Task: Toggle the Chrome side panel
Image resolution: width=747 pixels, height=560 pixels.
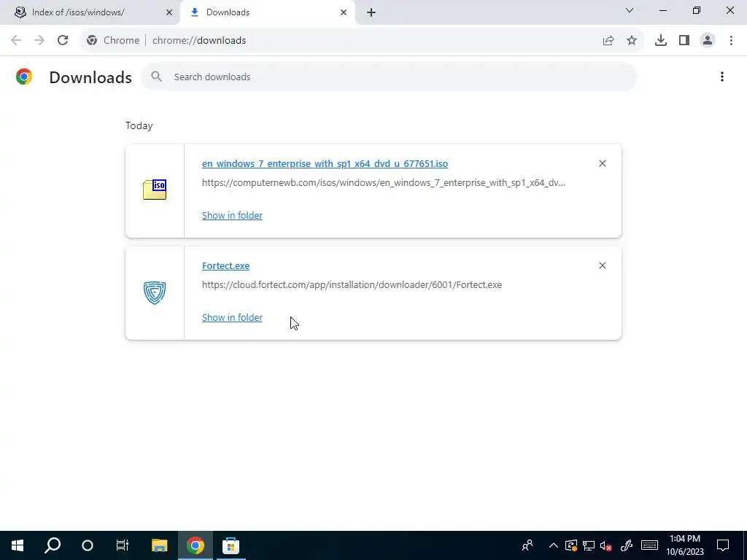Action: click(684, 41)
